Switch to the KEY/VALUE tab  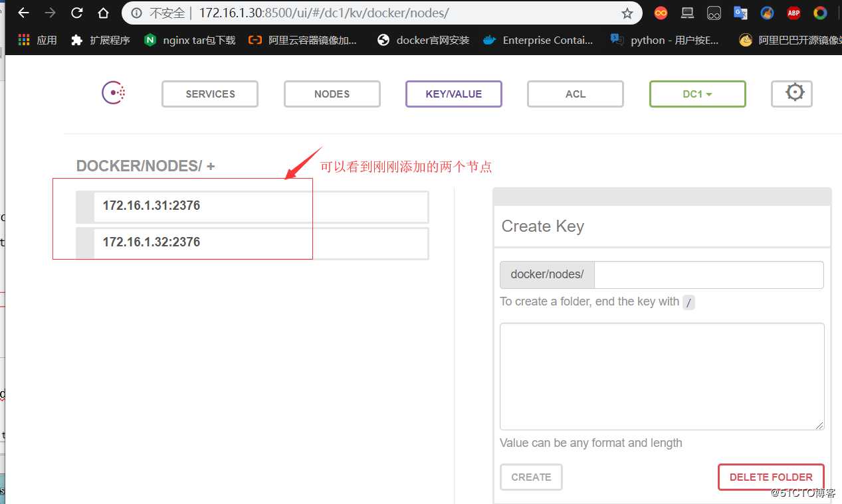pos(454,94)
